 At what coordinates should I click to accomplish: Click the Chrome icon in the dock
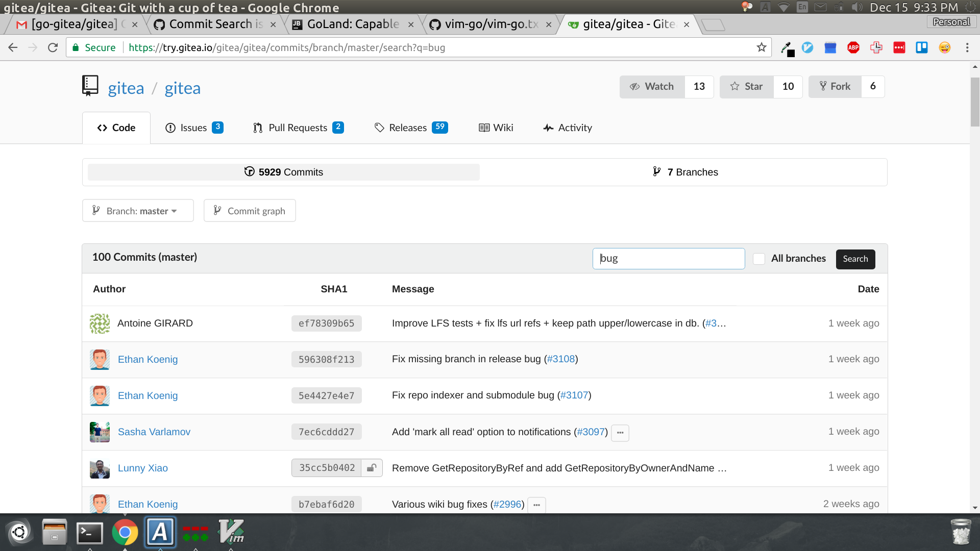point(125,533)
